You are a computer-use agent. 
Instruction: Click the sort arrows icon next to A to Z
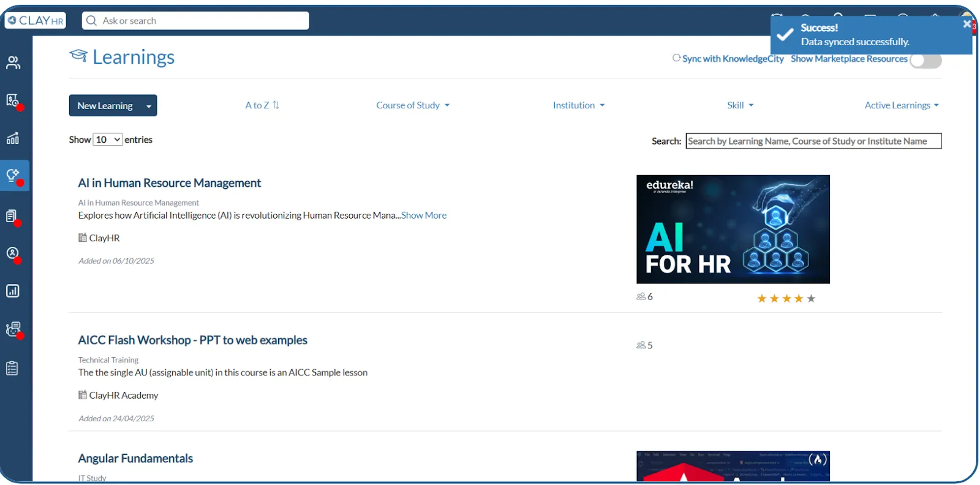tap(276, 105)
